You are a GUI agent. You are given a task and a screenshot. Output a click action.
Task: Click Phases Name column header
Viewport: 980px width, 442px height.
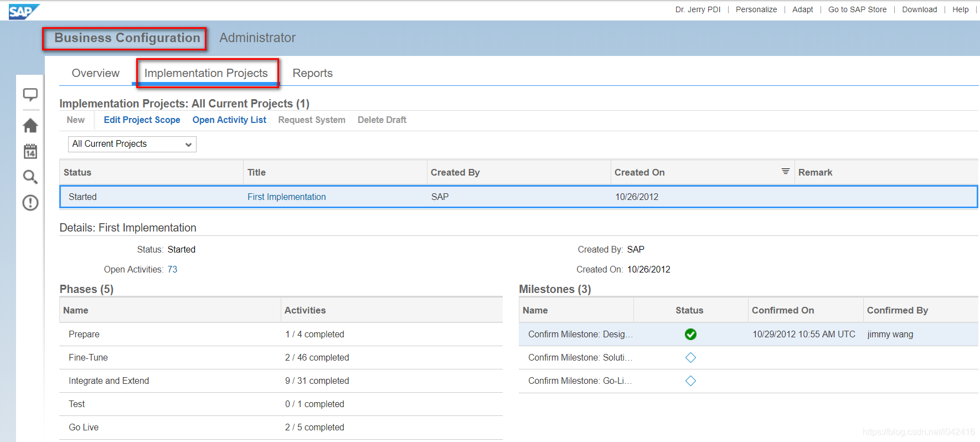170,310
